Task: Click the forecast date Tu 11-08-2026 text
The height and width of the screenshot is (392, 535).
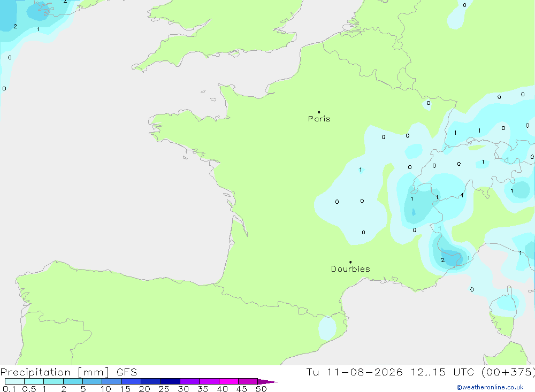Action: pyautogui.click(x=354, y=372)
